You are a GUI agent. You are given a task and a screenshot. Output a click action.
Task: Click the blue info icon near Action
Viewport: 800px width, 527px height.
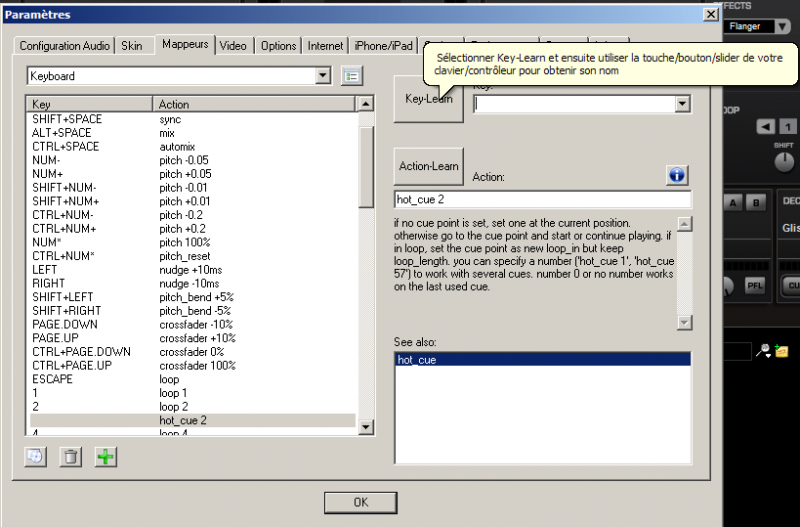tap(677, 175)
